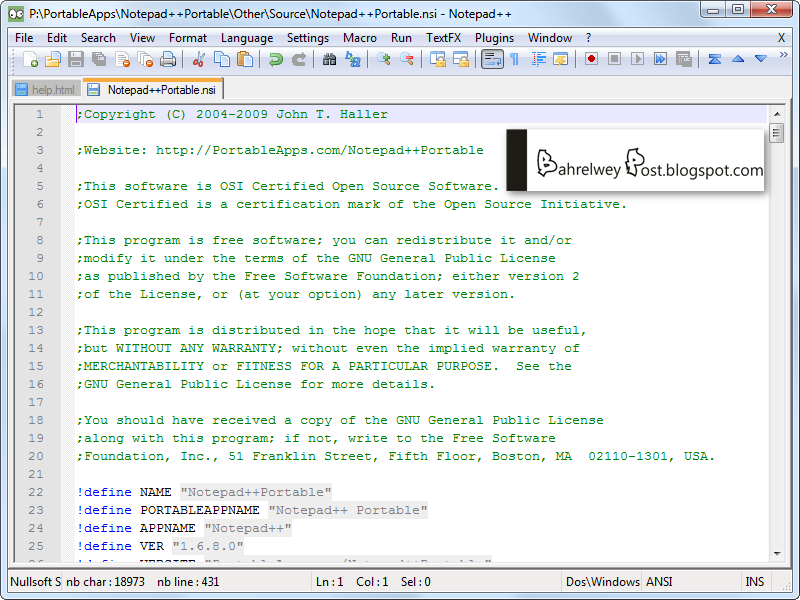Open the File menu
800x600 pixels.
click(24, 38)
